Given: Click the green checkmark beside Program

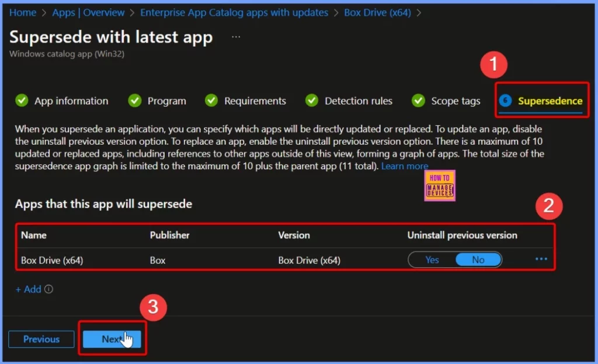Looking at the screenshot, I should [x=135, y=101].
